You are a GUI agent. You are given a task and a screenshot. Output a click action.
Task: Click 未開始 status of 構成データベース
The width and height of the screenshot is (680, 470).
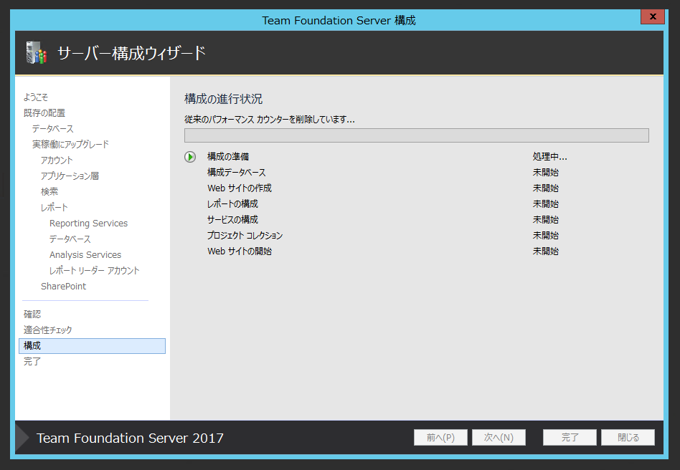tap(546, 172)
